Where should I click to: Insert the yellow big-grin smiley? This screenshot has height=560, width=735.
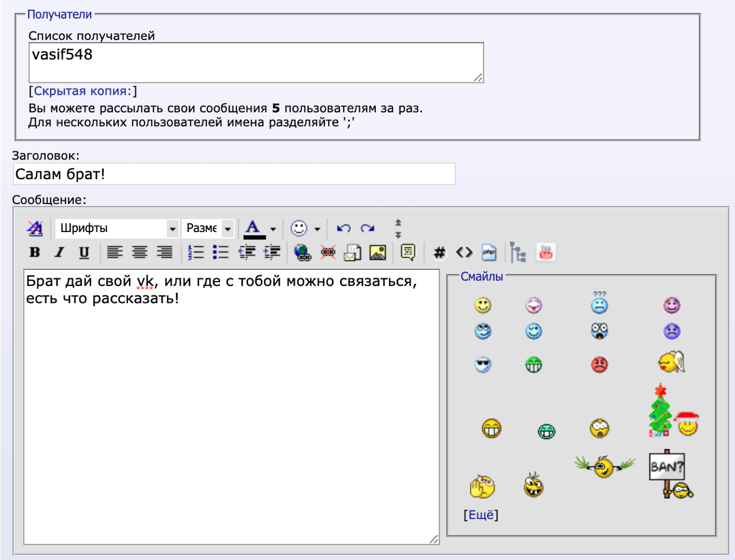491,428
